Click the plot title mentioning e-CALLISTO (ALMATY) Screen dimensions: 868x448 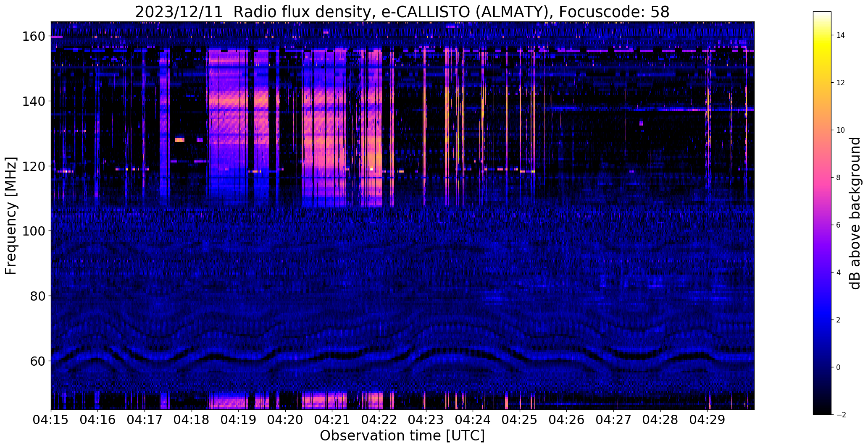click(402, 12)
